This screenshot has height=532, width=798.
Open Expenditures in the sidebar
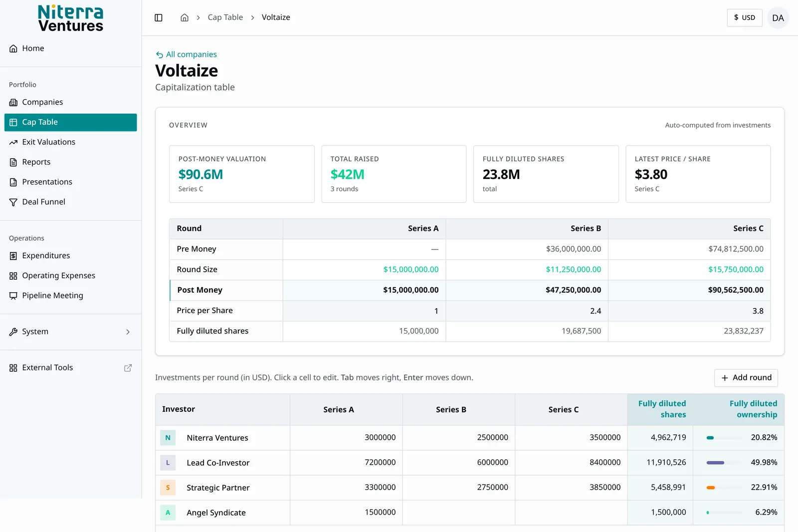(71, 256)
